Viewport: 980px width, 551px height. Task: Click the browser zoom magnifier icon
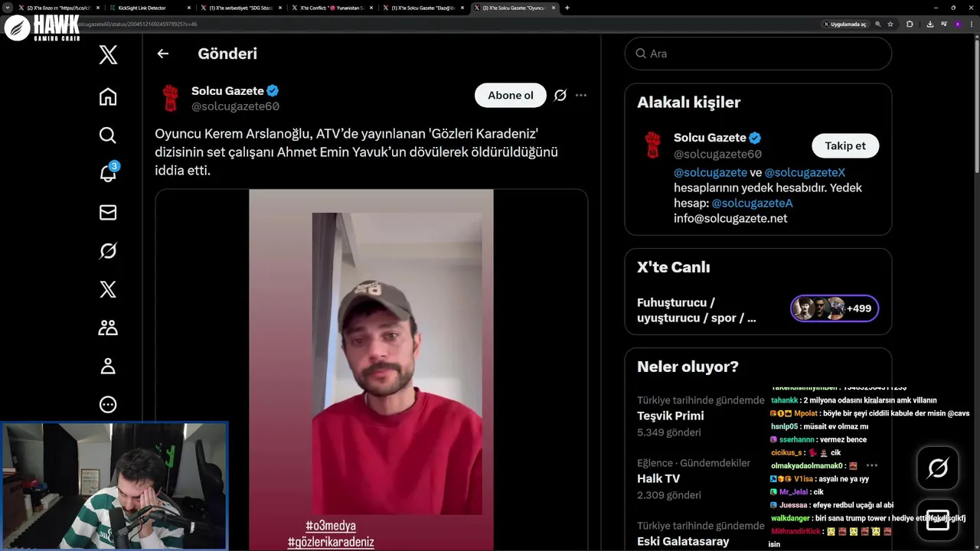coord(877,24)
